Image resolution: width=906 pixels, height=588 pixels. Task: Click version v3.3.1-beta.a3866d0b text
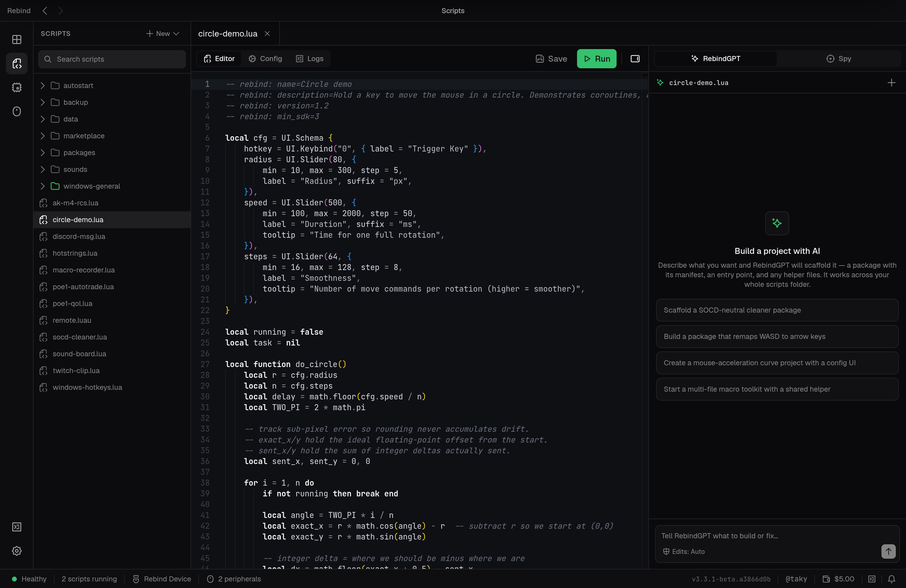click(x=731, y=579)
